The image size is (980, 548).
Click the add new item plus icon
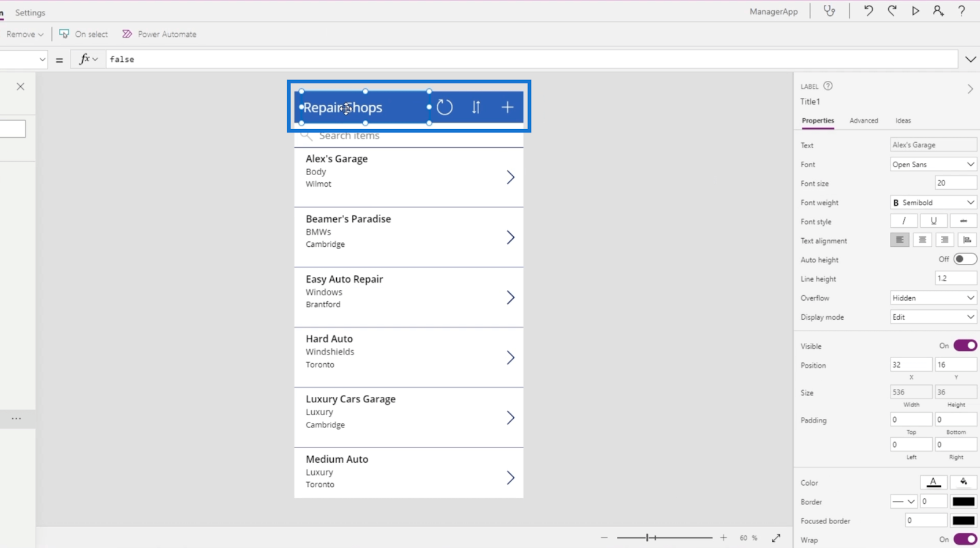point(507,107)
